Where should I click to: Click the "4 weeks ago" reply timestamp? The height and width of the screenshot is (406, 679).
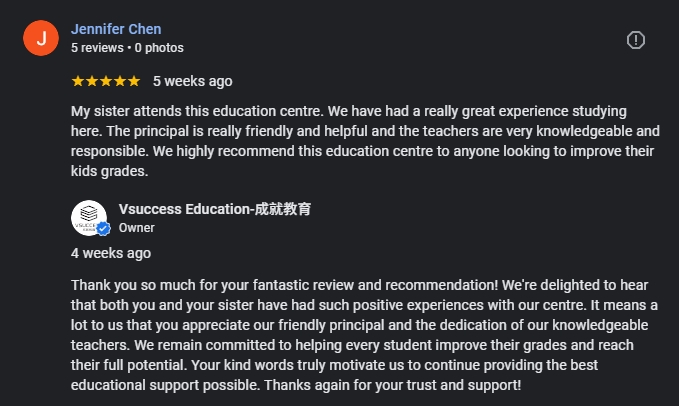click(x=111, y=253)
